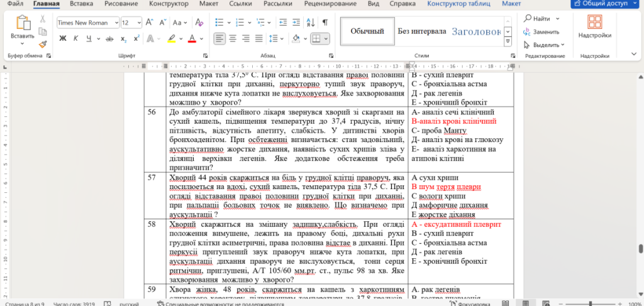644x306 pixels.
Task: Expand the change case Aa menu
Action: click(x=180, y=22)
